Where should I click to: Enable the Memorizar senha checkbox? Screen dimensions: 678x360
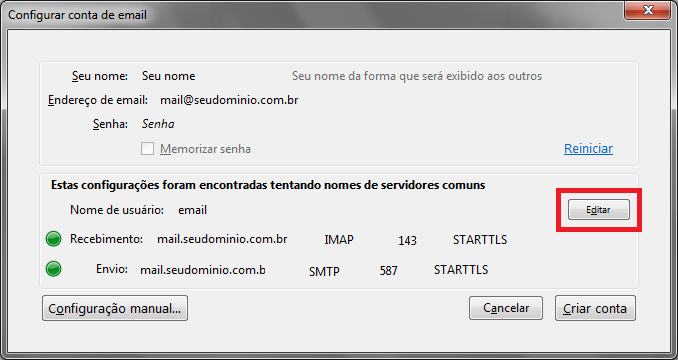(x=147, y=149)
